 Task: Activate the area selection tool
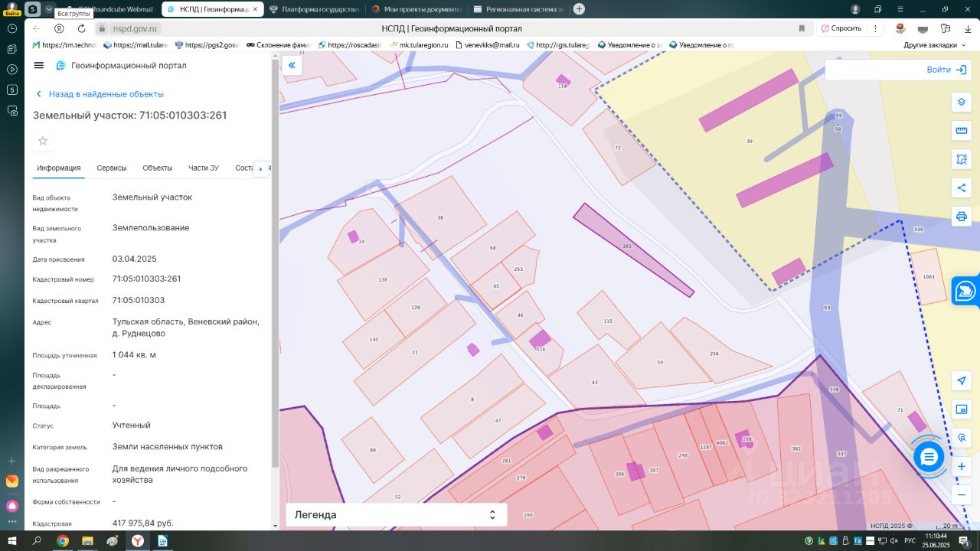962,159
